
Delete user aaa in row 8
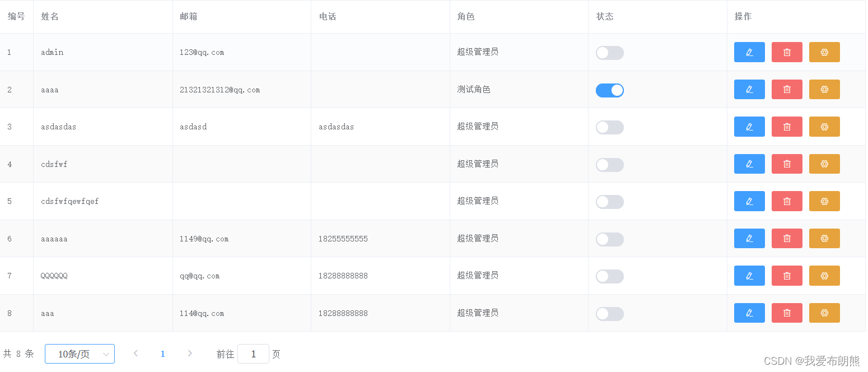click(787, 313)
